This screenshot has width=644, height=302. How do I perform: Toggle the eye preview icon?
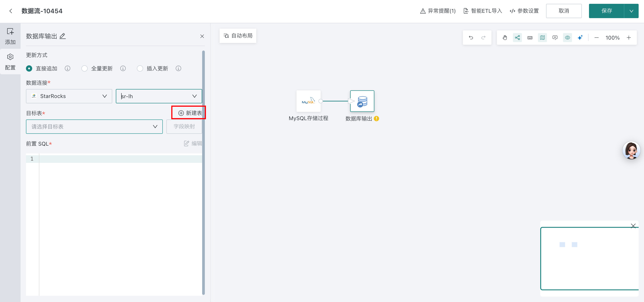point(567,38)
